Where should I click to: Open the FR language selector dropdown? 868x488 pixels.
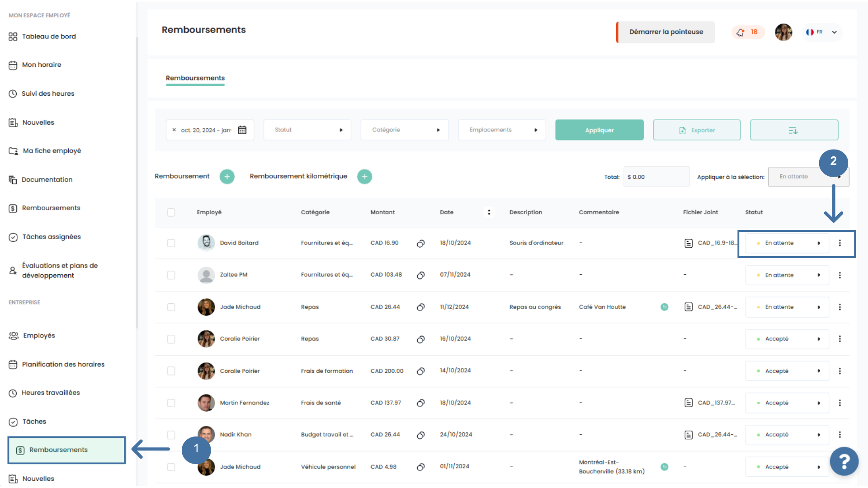pos(822,32)
